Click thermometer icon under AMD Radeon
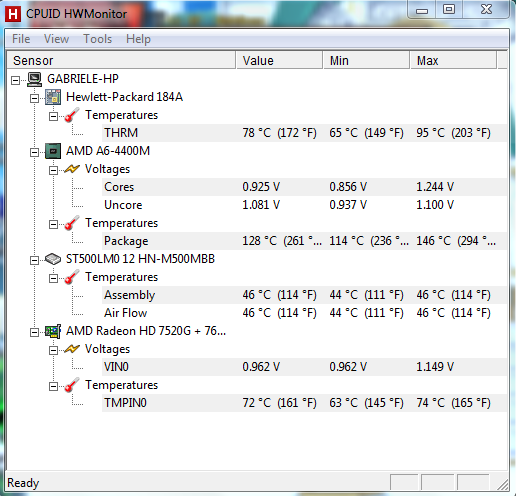 [x=72, y=385]
